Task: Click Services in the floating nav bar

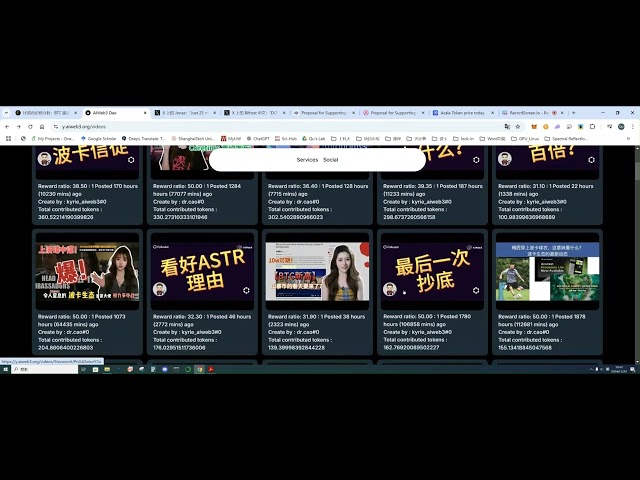Action: (307, 160)
